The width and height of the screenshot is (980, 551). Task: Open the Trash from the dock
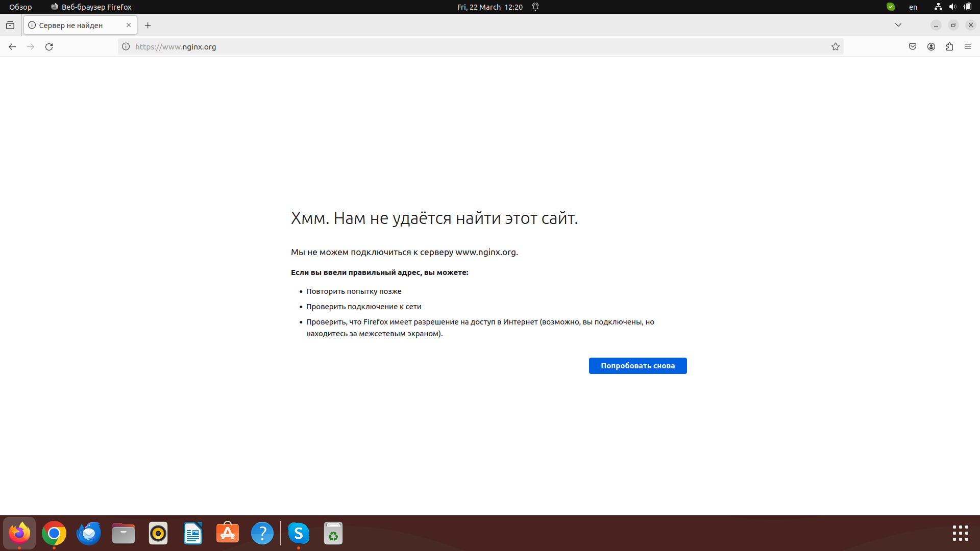point(333,533)
